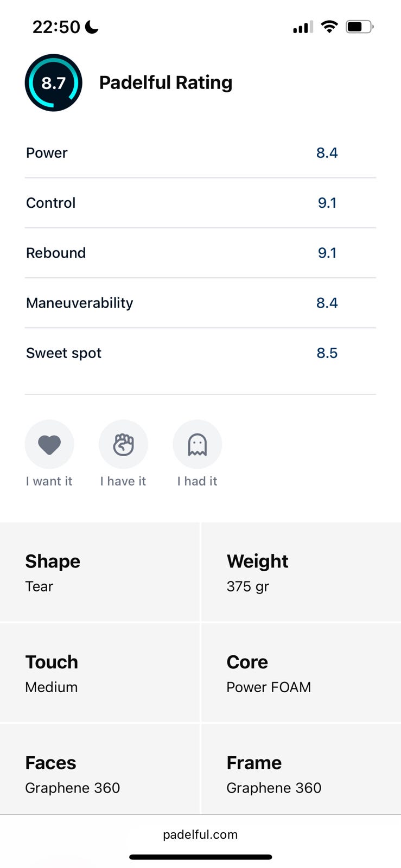The height and width of the screenshot is (868, 401).
Task: Tap the Sweet spot score 8.5
Action: pos(327,353)
